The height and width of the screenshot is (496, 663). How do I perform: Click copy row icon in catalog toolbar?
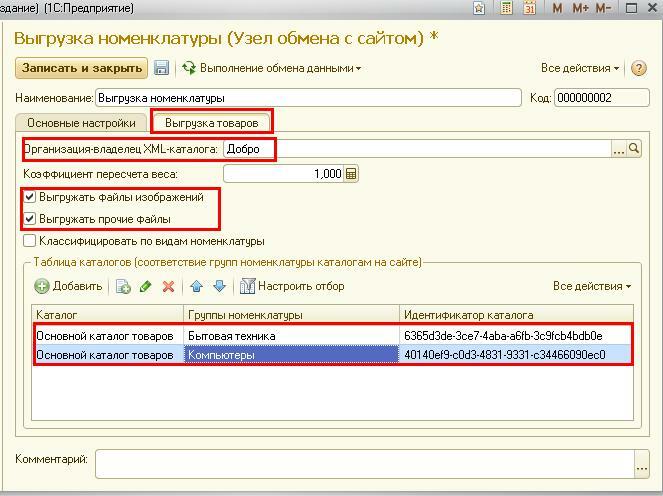[123, 286]
